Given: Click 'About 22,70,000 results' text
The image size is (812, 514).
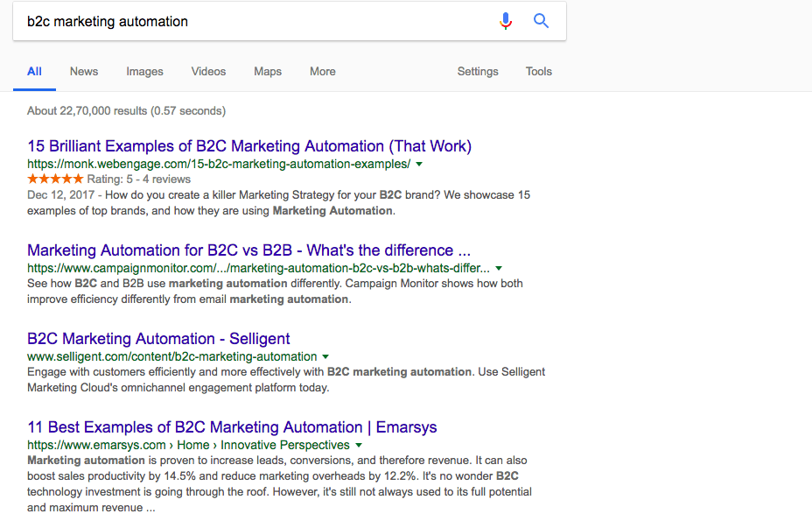Looking at the screenshot, I should point(126,111).
